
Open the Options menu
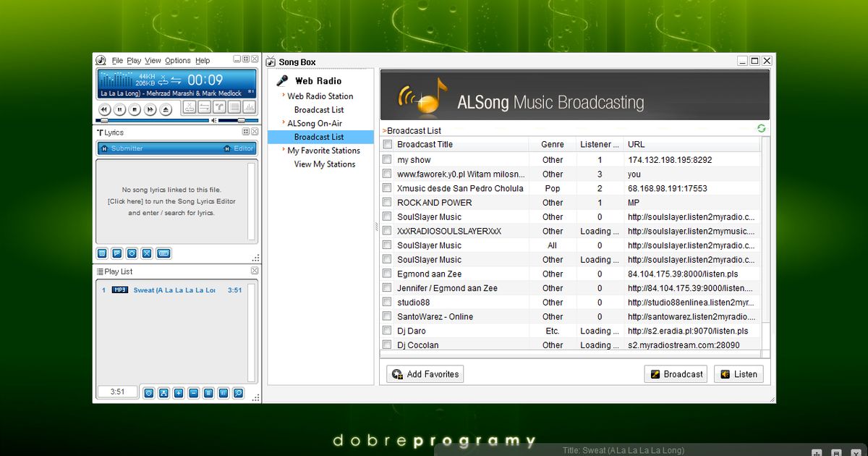[x=178, y=60]
